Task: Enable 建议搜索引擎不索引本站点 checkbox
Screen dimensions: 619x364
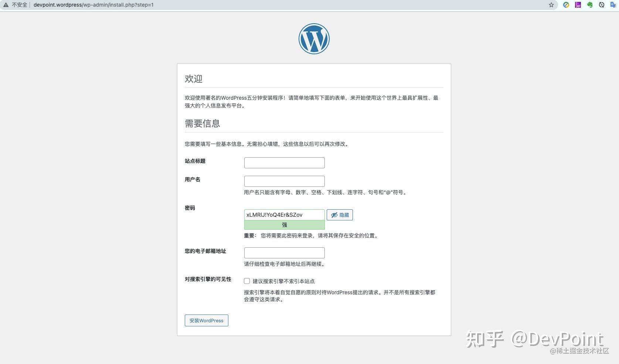Action: [x=247, y=281]
